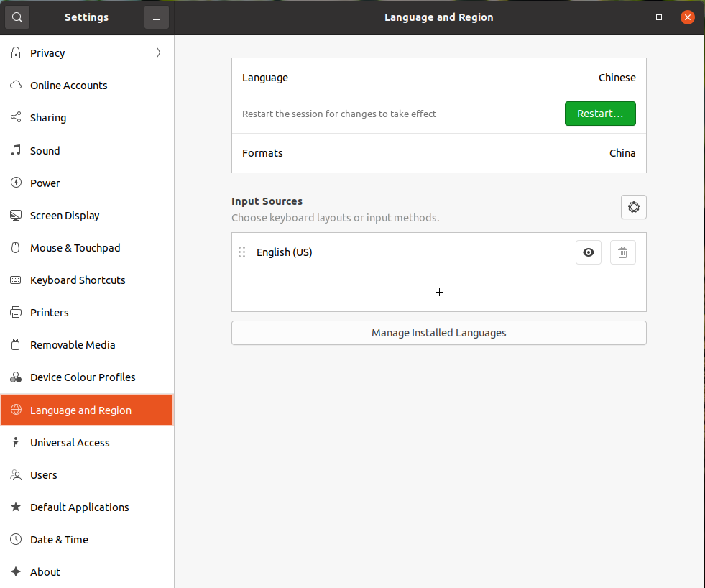Select the English (US) input source row
Screen dimensions: 705x588
point(439,252)
